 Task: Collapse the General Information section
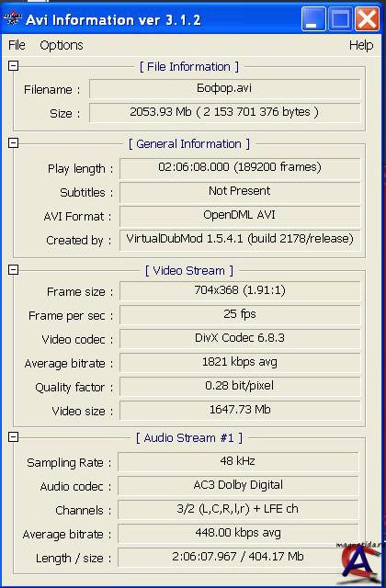(13, 143)
